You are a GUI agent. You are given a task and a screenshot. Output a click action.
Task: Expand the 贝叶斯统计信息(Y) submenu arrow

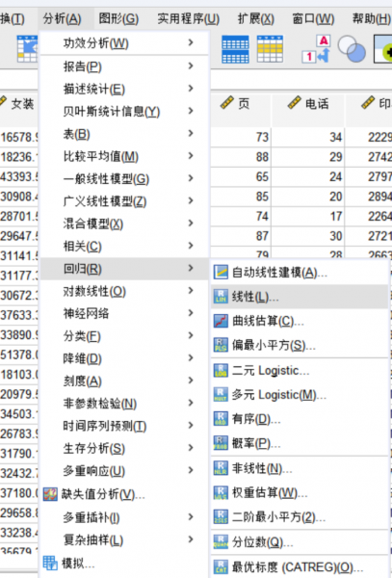191,111
